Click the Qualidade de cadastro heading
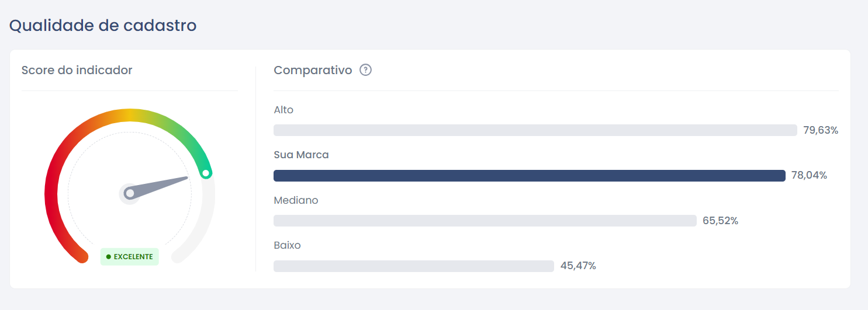Screen dimensions: 868x310 click(103, 26)
